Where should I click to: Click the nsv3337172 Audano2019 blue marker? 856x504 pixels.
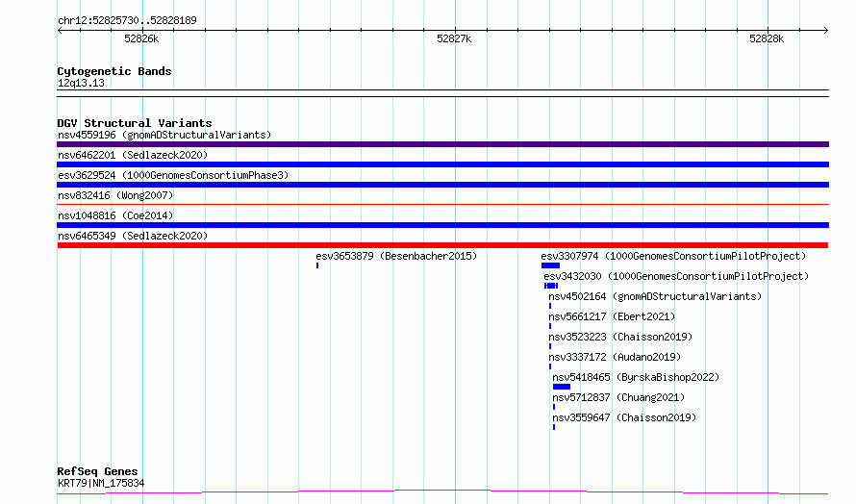pyautogui.click(x=550, y=366)
